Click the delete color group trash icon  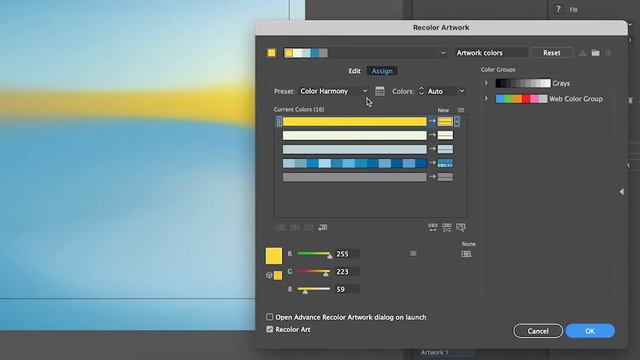[x=608, y=53]
